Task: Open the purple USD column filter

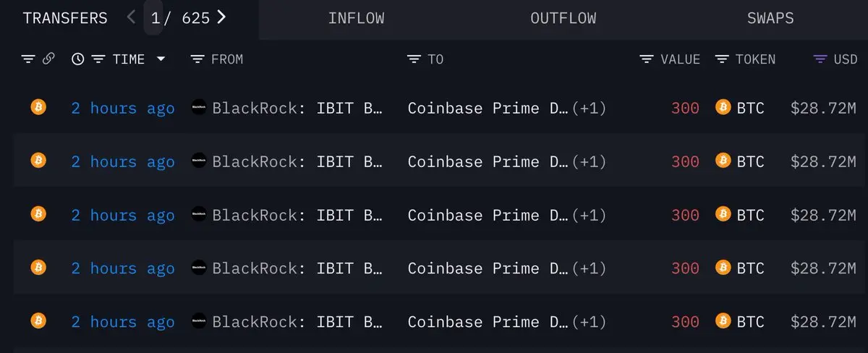Action: point(820,59)
